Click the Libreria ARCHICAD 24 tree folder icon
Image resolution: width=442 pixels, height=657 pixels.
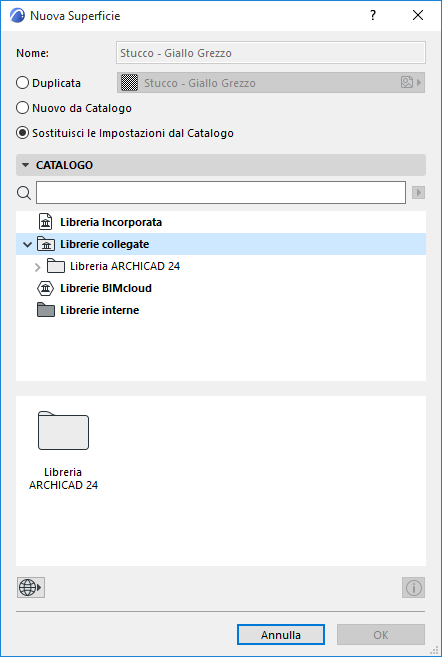tap(55, 266)
